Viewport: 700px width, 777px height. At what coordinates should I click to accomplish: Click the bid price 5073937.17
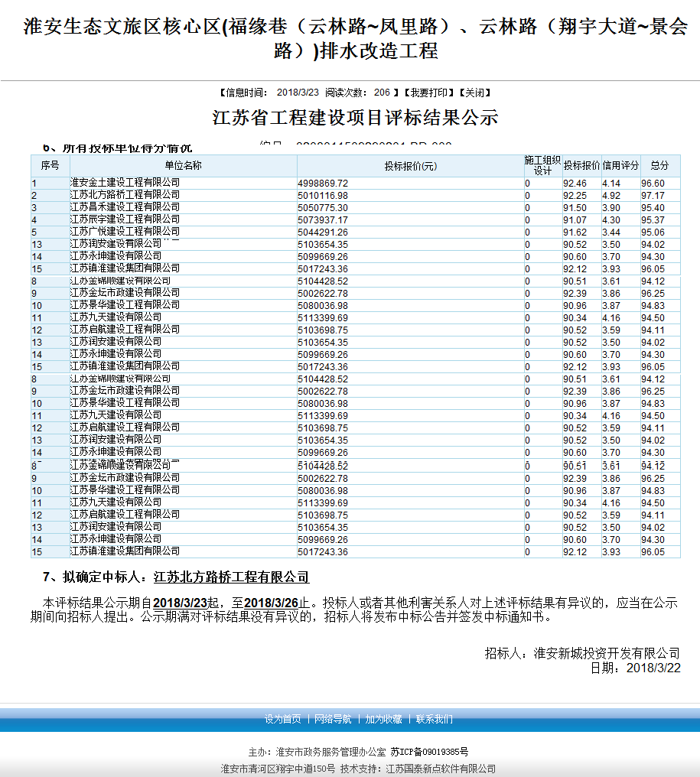pos(323,220)
